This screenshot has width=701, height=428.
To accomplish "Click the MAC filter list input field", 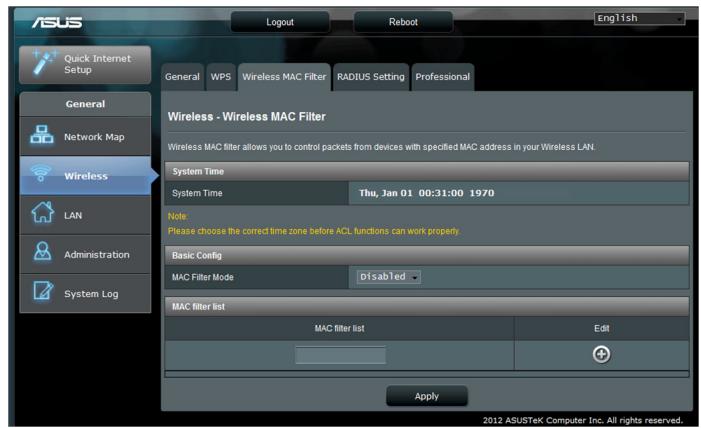I will pyautogui.click(x=340, y=355).
